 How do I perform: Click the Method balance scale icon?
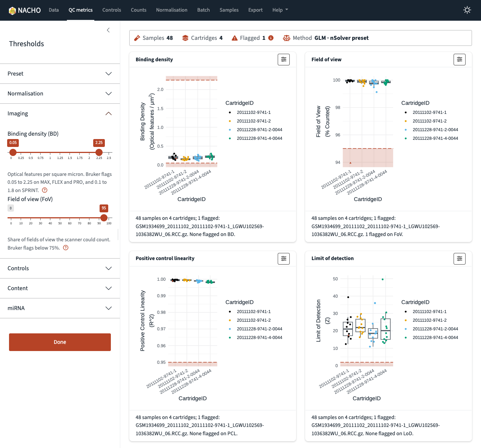click(286, 38)
